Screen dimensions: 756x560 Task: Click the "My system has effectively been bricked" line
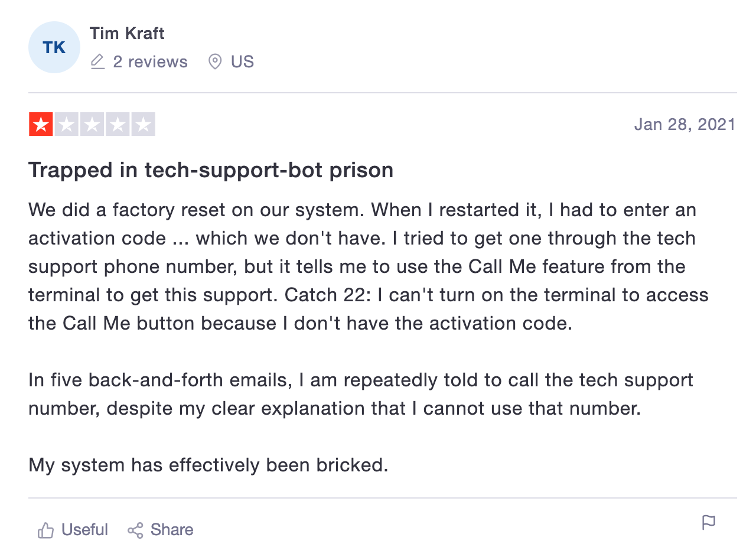pos(208,465)
